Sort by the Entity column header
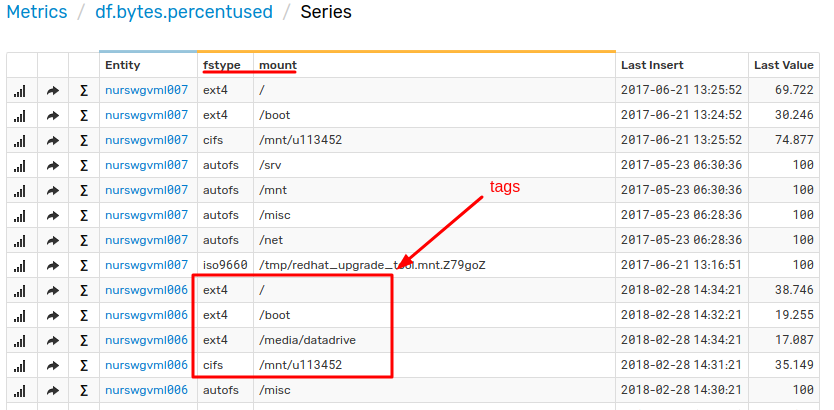834x410 pixels. [123, 65]
